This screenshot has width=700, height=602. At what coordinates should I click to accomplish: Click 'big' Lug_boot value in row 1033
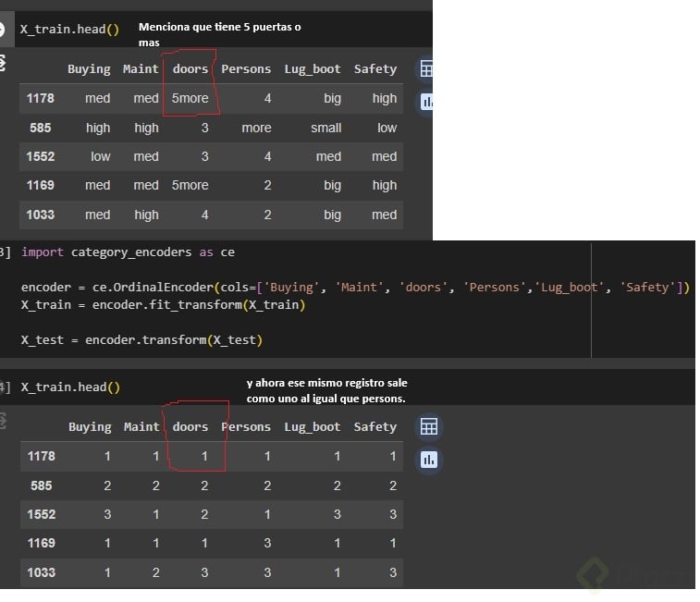click(333, 215)
